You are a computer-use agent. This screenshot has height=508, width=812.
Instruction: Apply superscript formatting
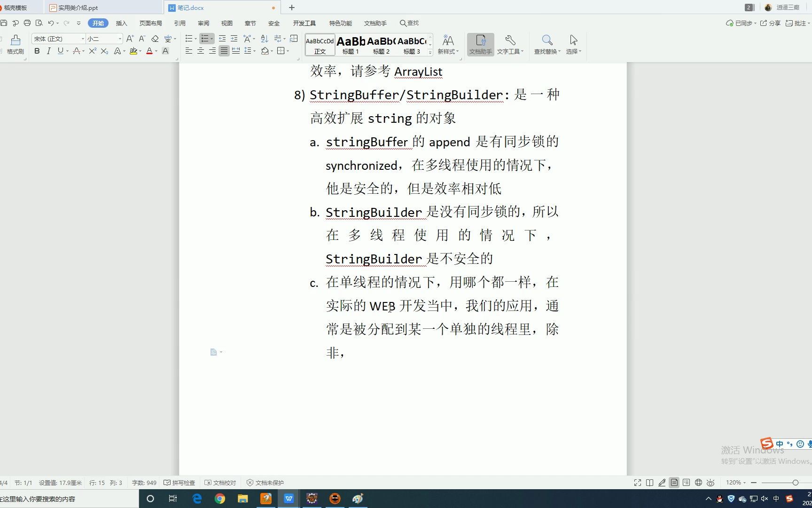pos(93,51)
